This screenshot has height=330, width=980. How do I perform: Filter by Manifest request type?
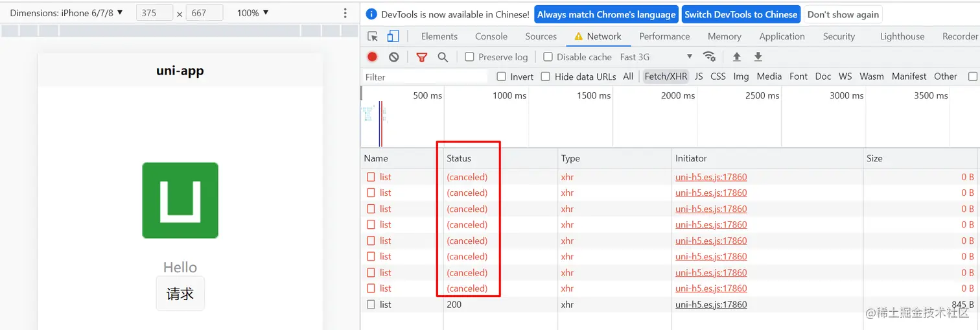click(x=909, y=77)
